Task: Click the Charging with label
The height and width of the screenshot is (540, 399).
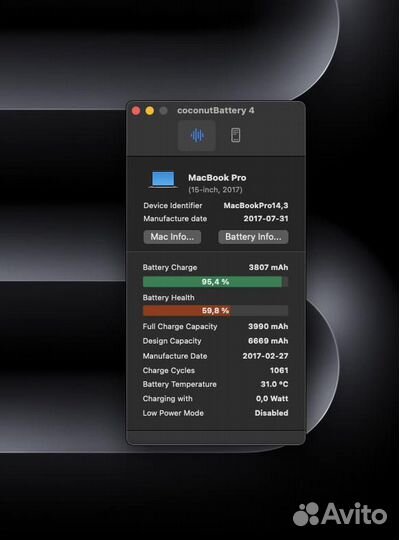Action: [167, 399]
